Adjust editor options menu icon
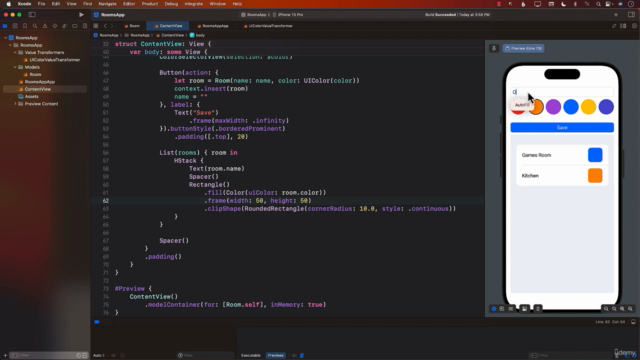Image resolution: width=640 pixels, height=360 pixels. click(x=623, y=26)
